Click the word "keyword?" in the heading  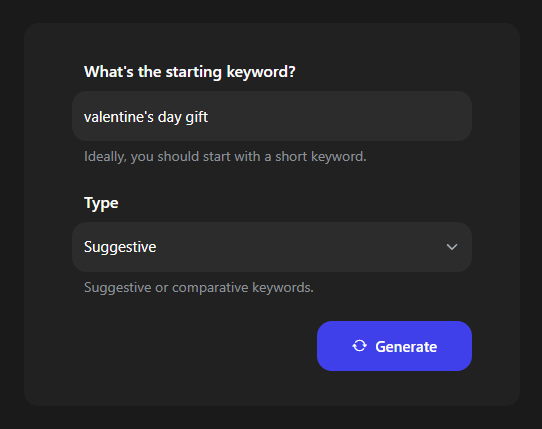click(x=261, y=72)
